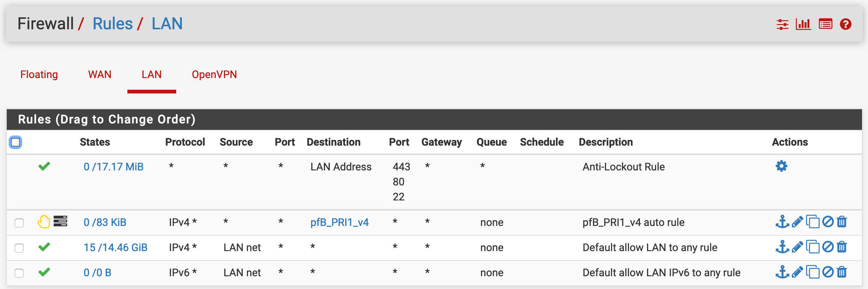This screenshot has height=289, width=868.
Task: Open the help question mark icon
Action: pos(845,24)
